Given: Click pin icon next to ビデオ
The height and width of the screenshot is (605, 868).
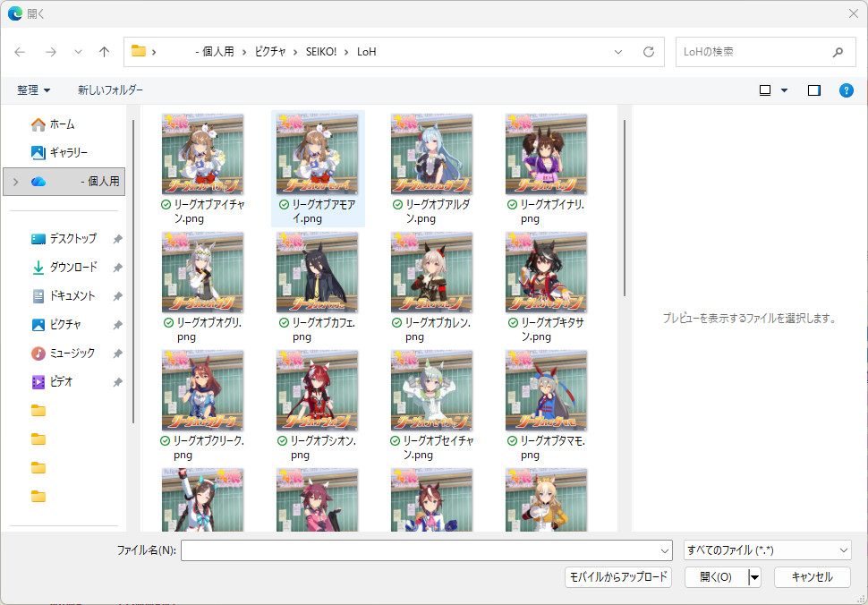Looking at the screenshot, I should [117, 382].
